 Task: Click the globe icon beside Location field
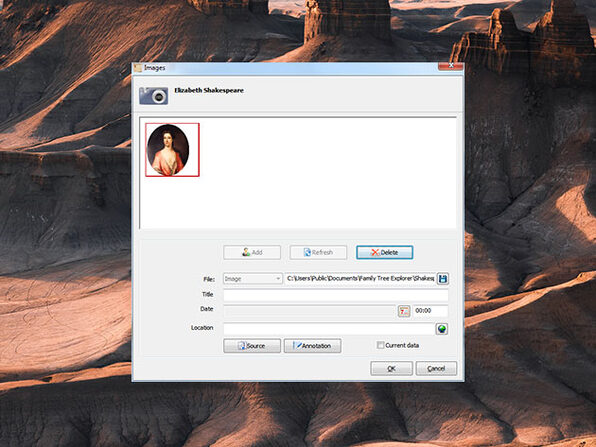(442, 329)
